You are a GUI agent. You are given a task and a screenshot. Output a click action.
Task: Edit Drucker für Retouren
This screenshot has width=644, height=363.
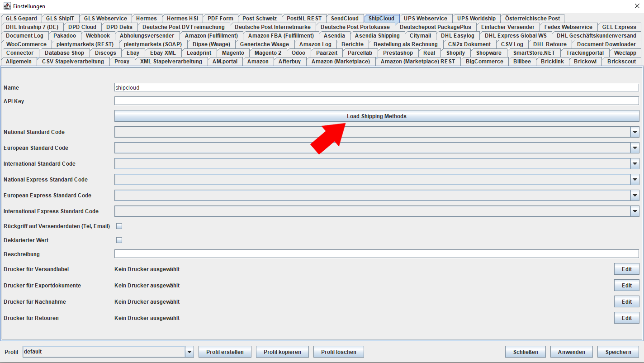[x=626, y=318]
